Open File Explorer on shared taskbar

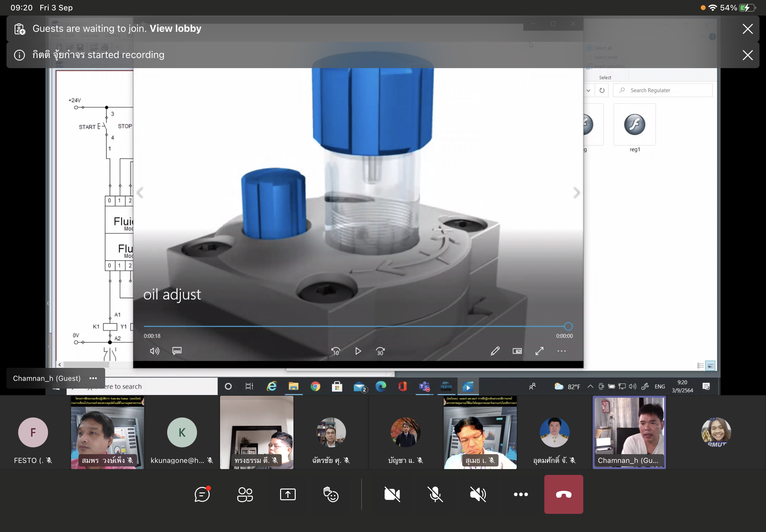pos(293,386)
